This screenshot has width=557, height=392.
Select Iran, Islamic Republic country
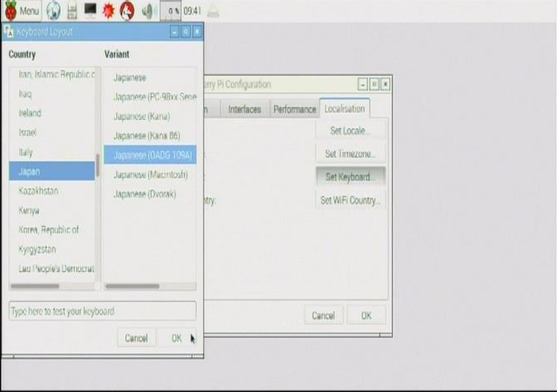(x=52, y=74)
